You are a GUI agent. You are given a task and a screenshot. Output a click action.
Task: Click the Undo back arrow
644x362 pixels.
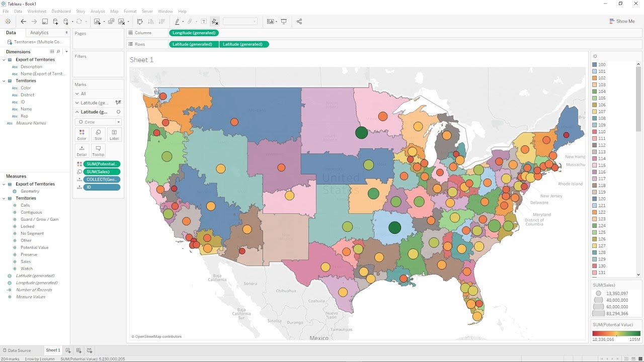[x=23, y=22]
